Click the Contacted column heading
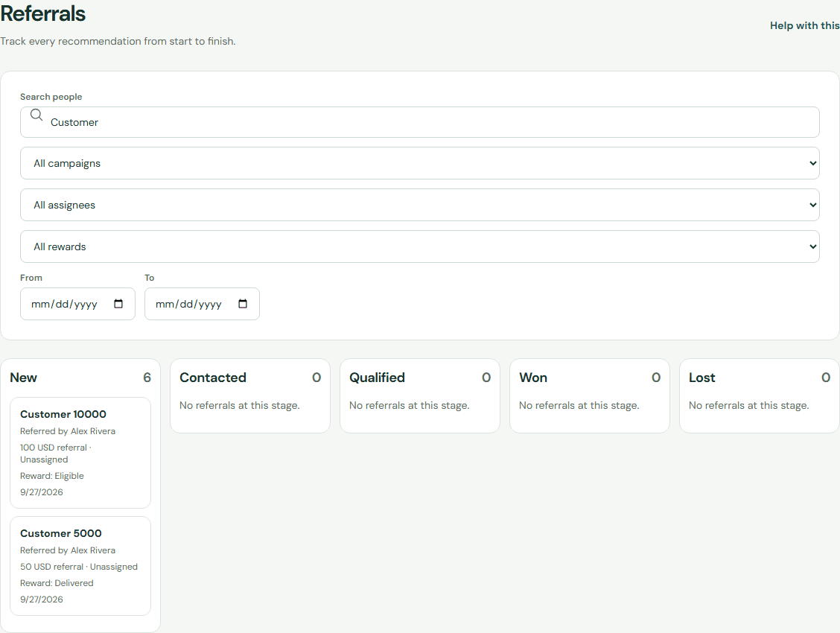The height and width of the screenshot is (633, 840). pyautogui.click(x=213, y=378)
